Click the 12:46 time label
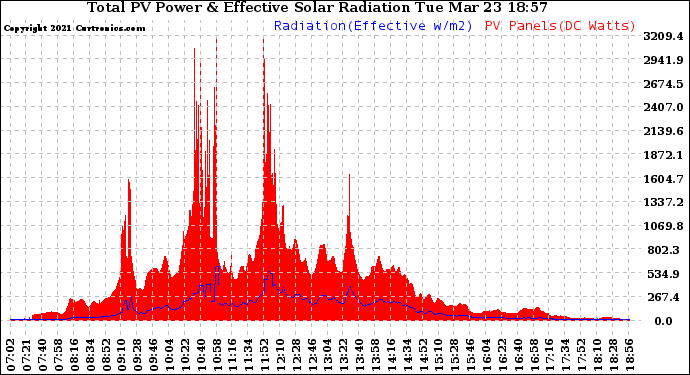This screenshot has width=690, height=375. tap(312, 355)
